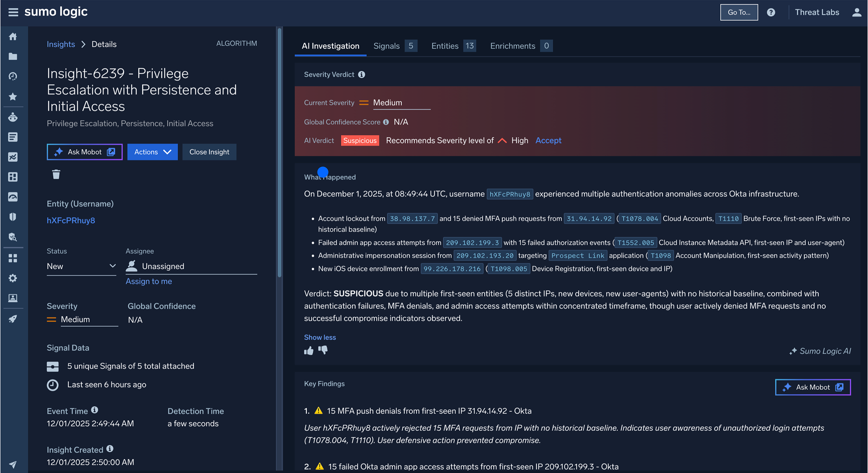
Task: Open the Mobot robot sidebar icon
Action: point(13,117)
